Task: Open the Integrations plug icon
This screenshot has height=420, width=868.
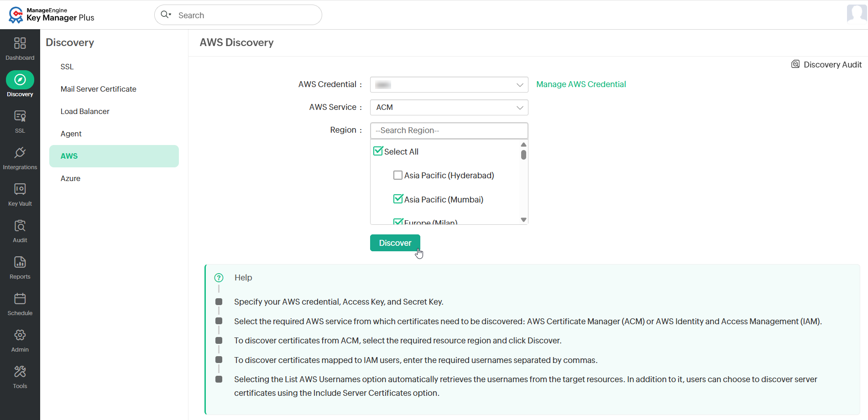Action: click(20, 152)
